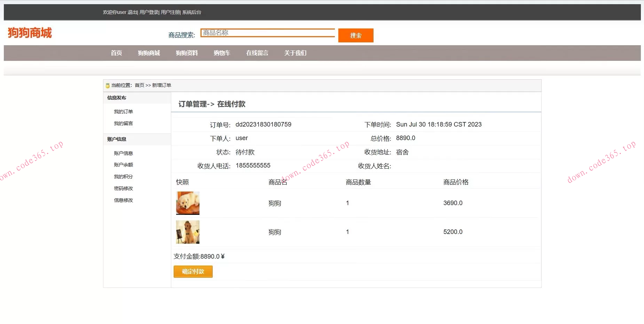This screenshot has height=324, width=644.
Task: Click the first puppy snapshot thumbnail
Action: point(188,203)
